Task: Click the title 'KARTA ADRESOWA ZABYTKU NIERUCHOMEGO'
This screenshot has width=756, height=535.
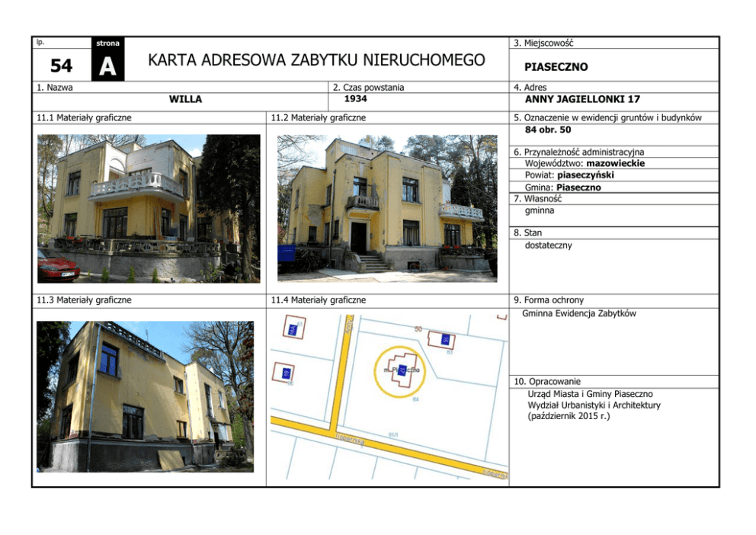Action: point(316,60)
